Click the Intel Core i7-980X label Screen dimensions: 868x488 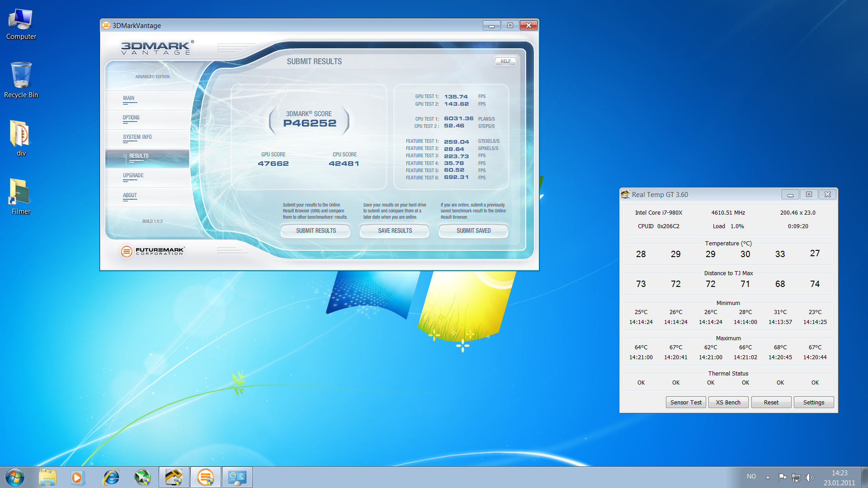(x=658, y=212)
